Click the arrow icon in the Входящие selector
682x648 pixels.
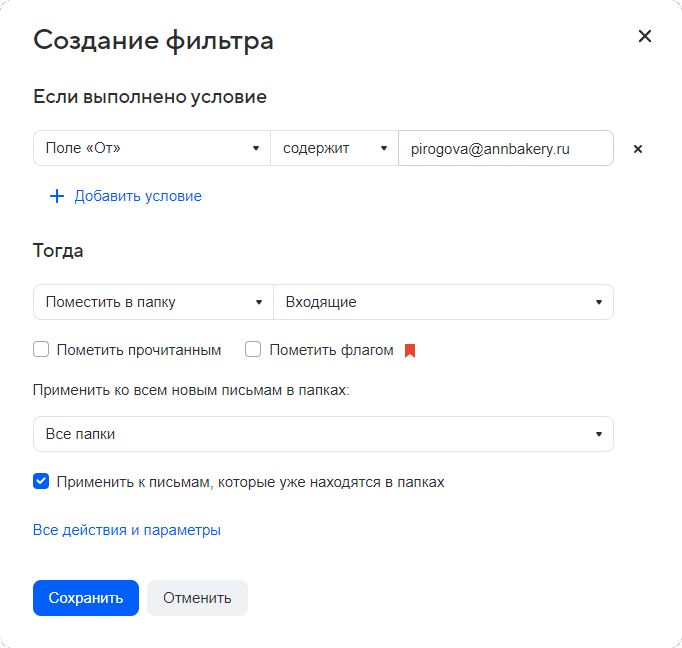coord(598,302)
